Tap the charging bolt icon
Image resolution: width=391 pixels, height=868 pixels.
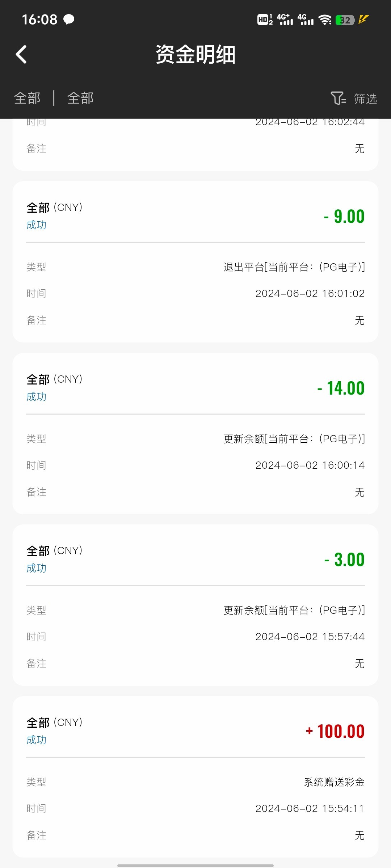pyautogui.click(x=363, y=20)
